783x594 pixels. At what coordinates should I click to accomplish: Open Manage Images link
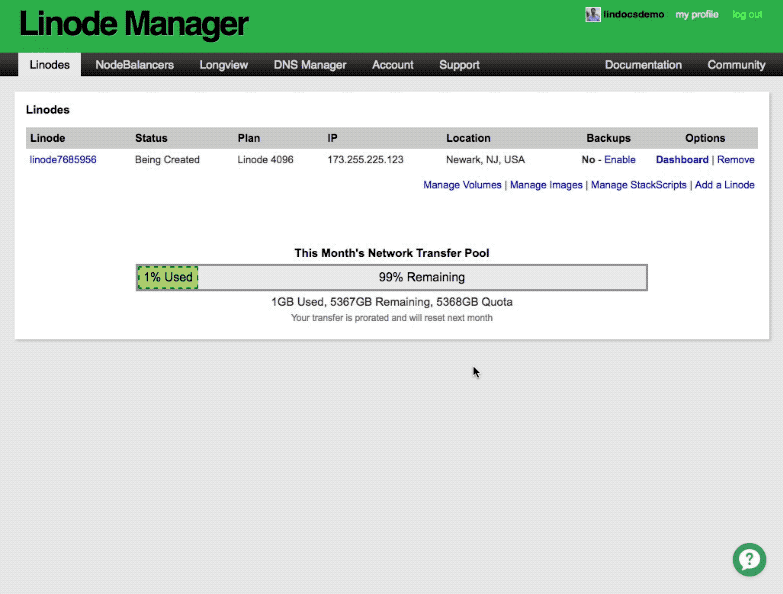pyautogui.click(x=546, y=185)
